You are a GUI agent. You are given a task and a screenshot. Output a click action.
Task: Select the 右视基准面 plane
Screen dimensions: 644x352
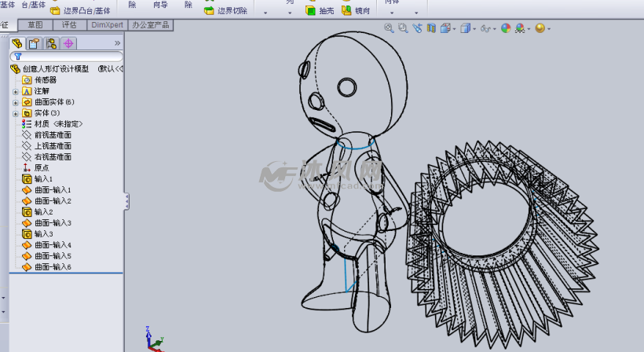(x=53, y=157)
